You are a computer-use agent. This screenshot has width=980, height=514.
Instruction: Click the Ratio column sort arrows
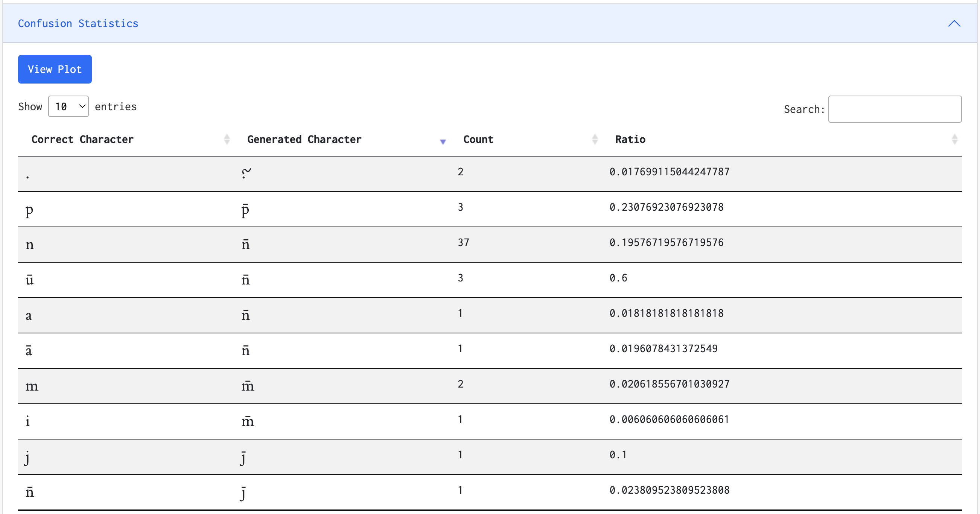coord(954,139)
